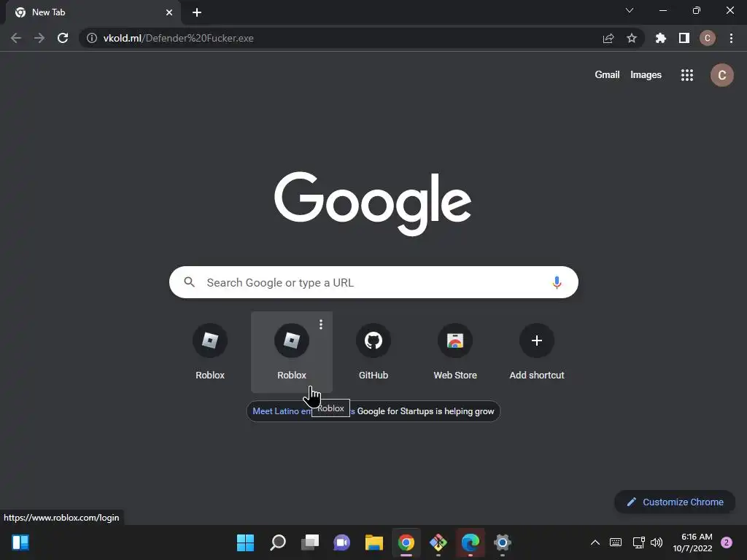Share this page icon in address bar

pyautogui.click(x=608, y=38)
